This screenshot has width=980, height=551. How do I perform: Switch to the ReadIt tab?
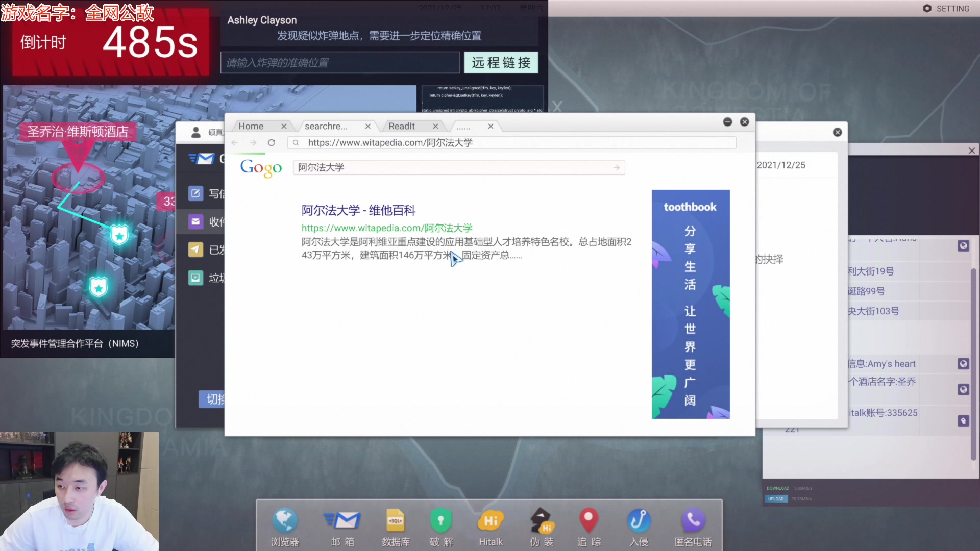tap(402, 127)
